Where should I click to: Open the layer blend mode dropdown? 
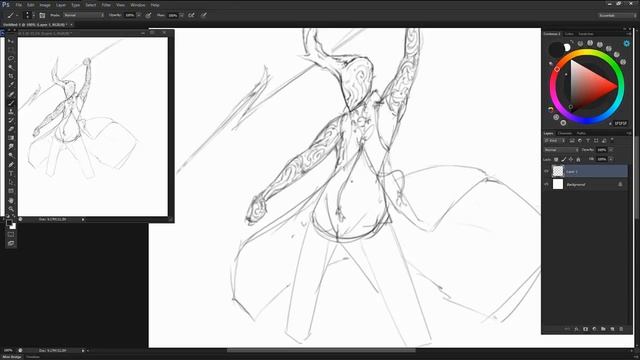click(x=561, y=150)
